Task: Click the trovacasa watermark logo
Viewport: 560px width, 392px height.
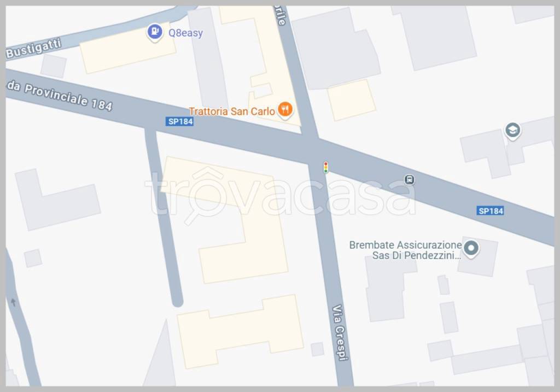Action: [x=281, y=196]
